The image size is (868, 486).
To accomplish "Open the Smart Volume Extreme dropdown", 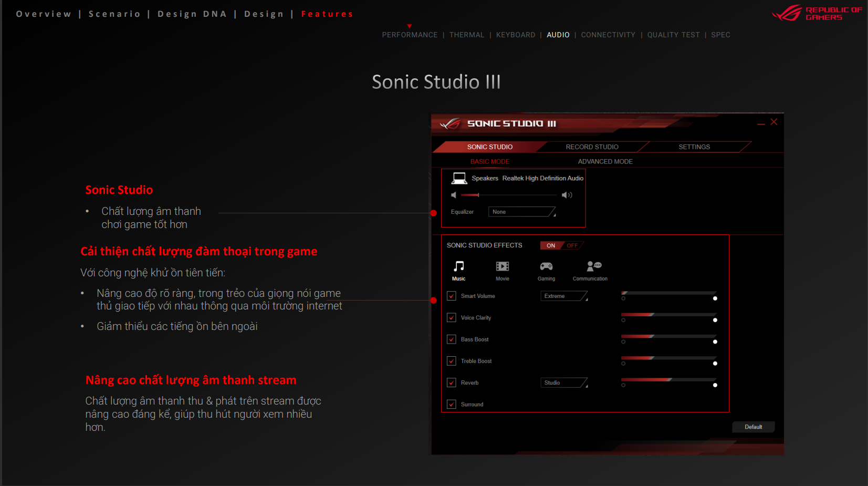I will [564, 296].
